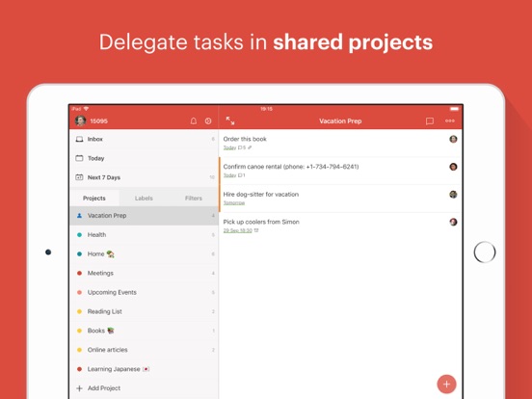
Task: Click the user profile avatar
Action: [x=80, y=120]
